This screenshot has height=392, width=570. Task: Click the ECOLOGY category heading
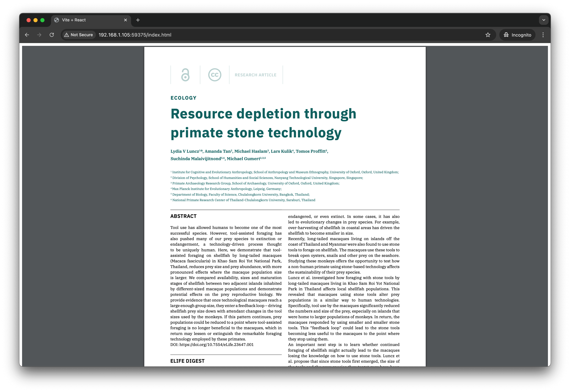183,98
